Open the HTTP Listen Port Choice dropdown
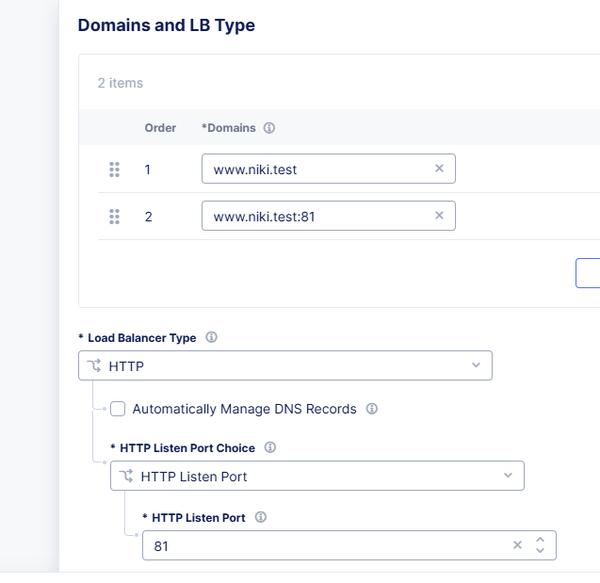 317,476
